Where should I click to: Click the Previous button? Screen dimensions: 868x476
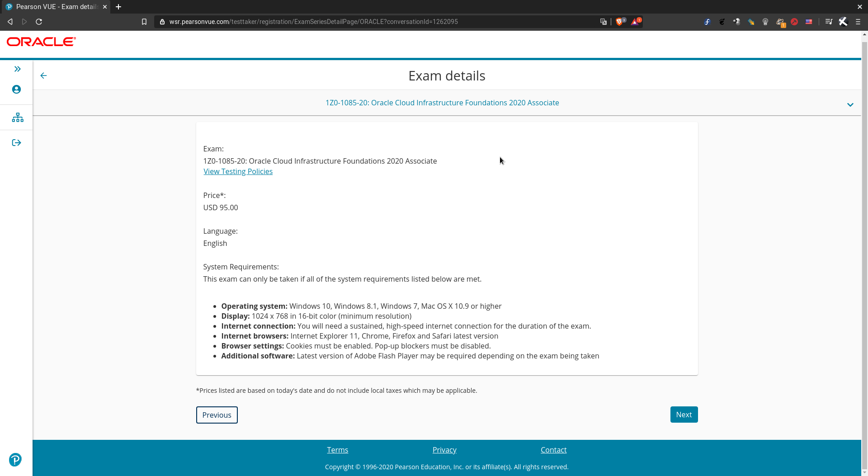217,415
